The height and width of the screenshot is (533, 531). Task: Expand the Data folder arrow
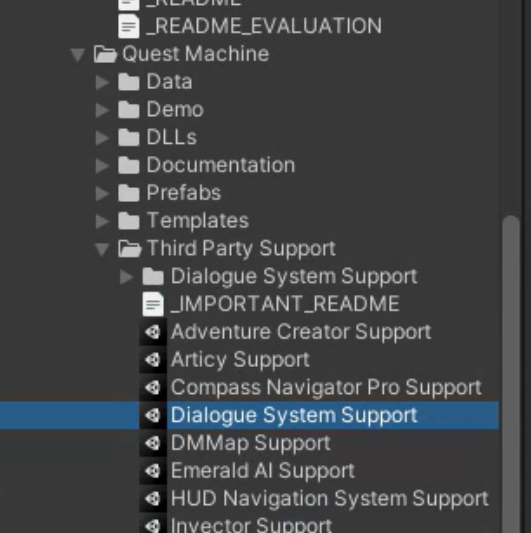(103, 82)
